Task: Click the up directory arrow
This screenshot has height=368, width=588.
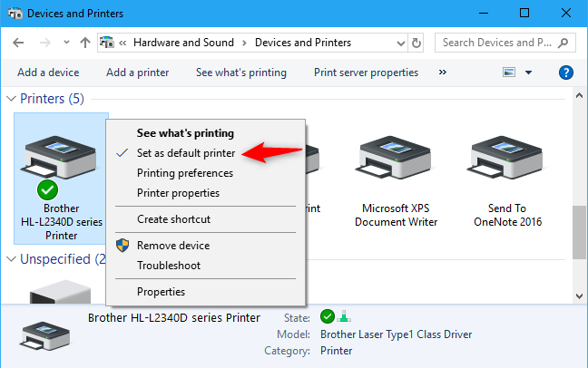Action: click(x=85, y=43)
